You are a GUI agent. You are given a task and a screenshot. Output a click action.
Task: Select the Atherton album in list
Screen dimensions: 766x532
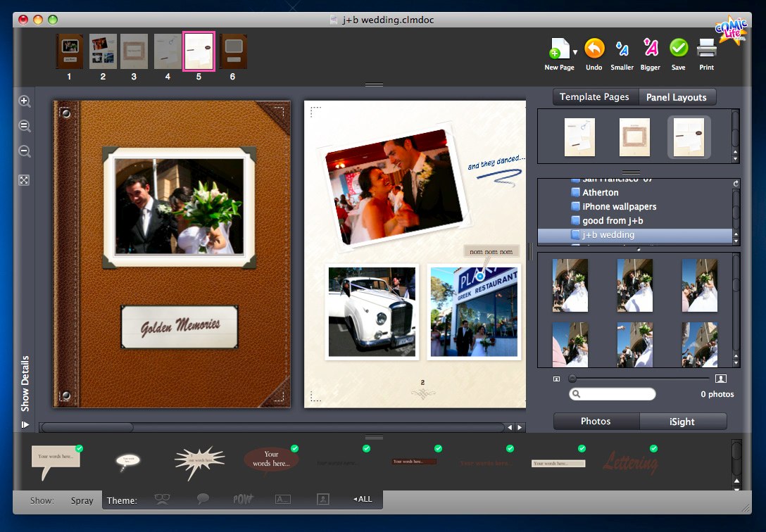pos(600,192)
